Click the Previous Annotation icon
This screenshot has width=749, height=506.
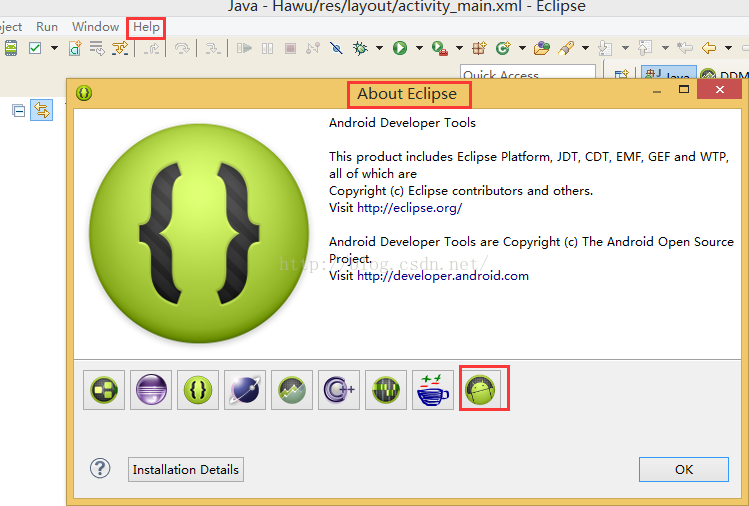pos(645,48)
